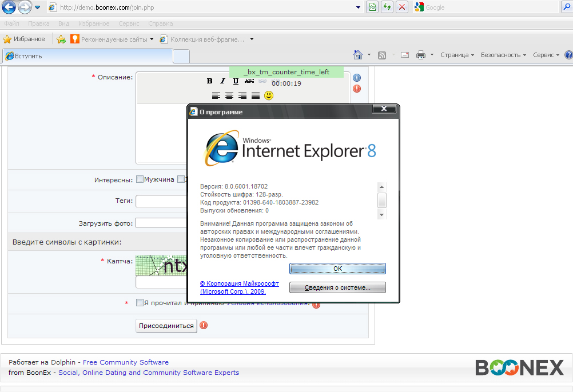Click the Stop loading red X icon
This screenshot has width=573, height=392.
(x=403, y=7)
